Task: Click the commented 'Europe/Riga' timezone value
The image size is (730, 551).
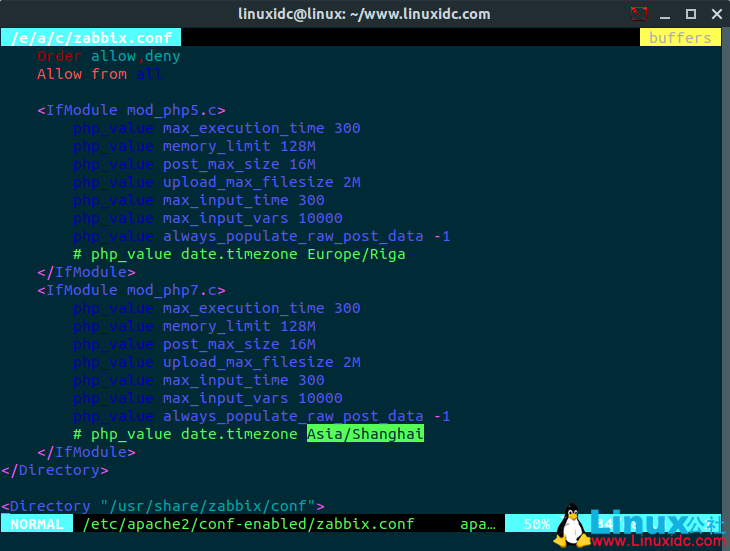Action: (356, 254)
